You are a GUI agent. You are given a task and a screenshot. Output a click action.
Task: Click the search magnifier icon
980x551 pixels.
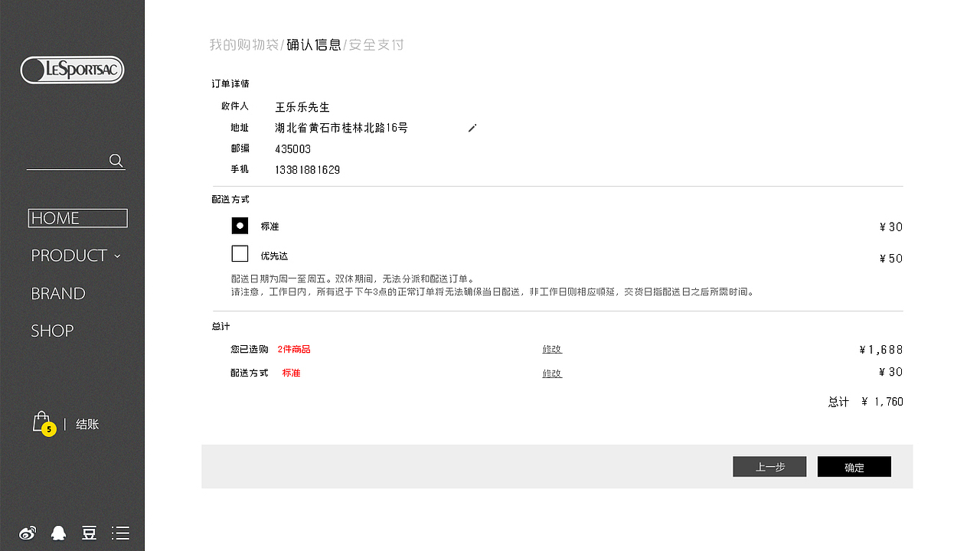[x=116, y=161]
